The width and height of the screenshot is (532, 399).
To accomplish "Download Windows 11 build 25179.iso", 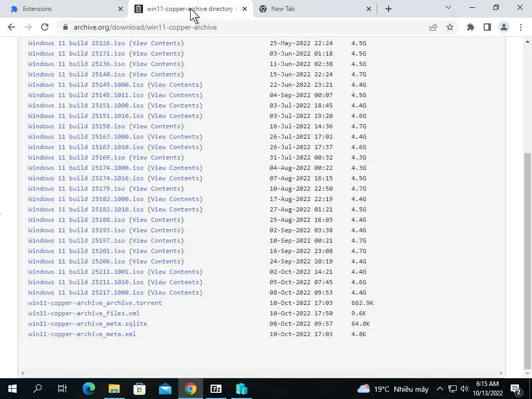I will [x=77, y=189].
